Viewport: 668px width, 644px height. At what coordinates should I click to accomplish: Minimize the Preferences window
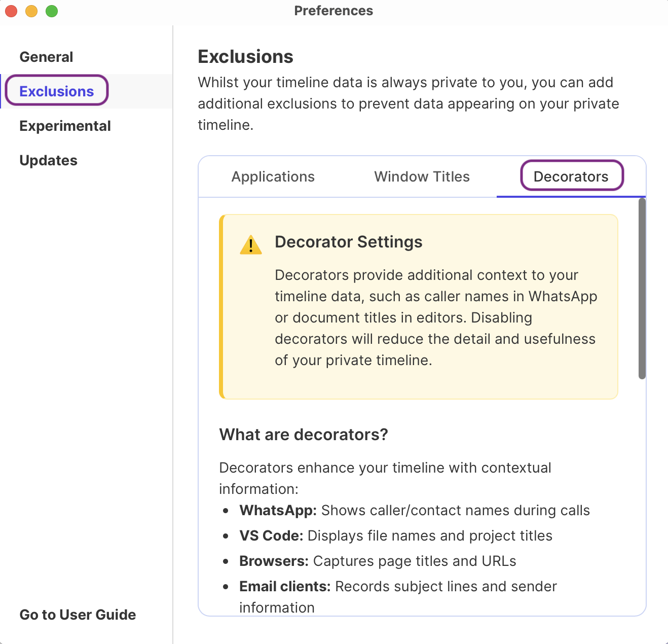pyautogui.click(x=31, y=11)
